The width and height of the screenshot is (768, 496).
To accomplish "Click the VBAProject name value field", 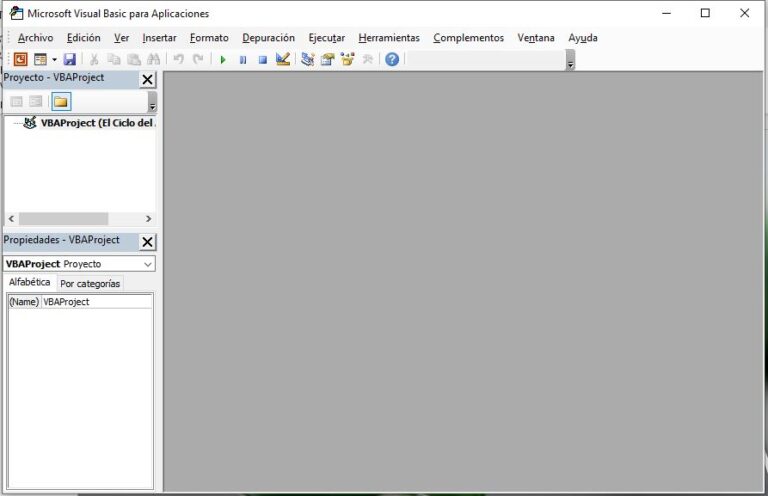I will click(x=96, y=302).
